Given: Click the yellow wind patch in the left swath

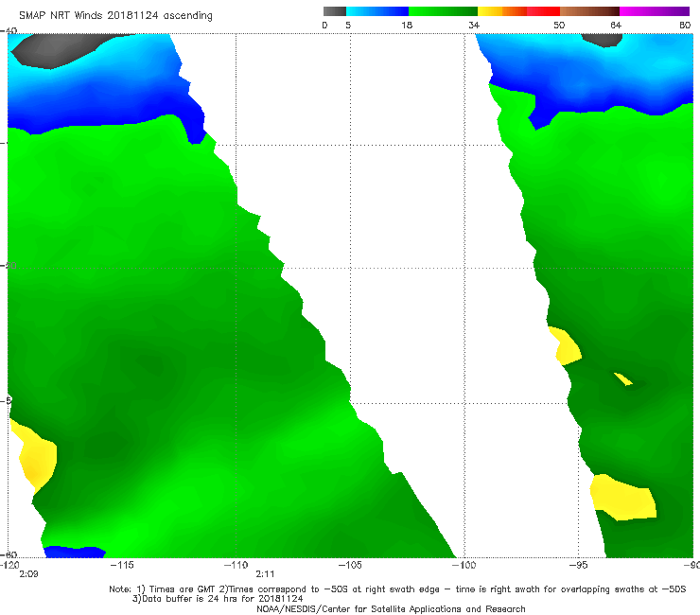Looking at the screenshot, I should click(37, 457).
